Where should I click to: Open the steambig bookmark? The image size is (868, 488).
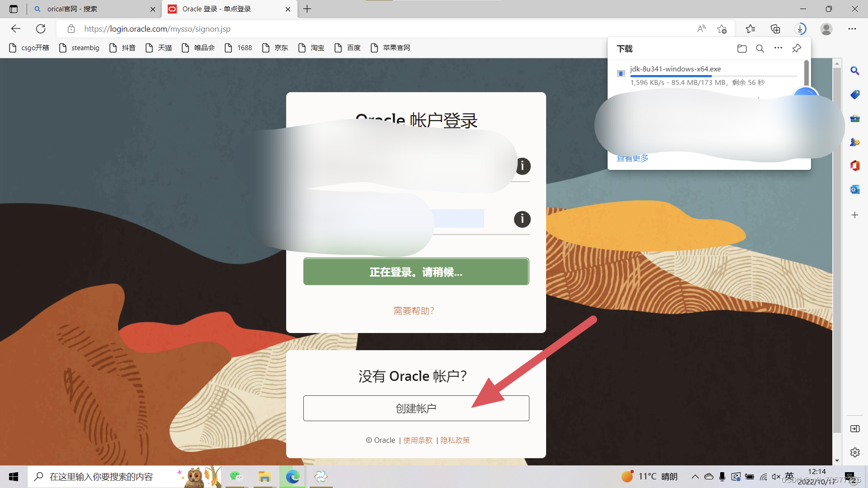click(79, 48)
